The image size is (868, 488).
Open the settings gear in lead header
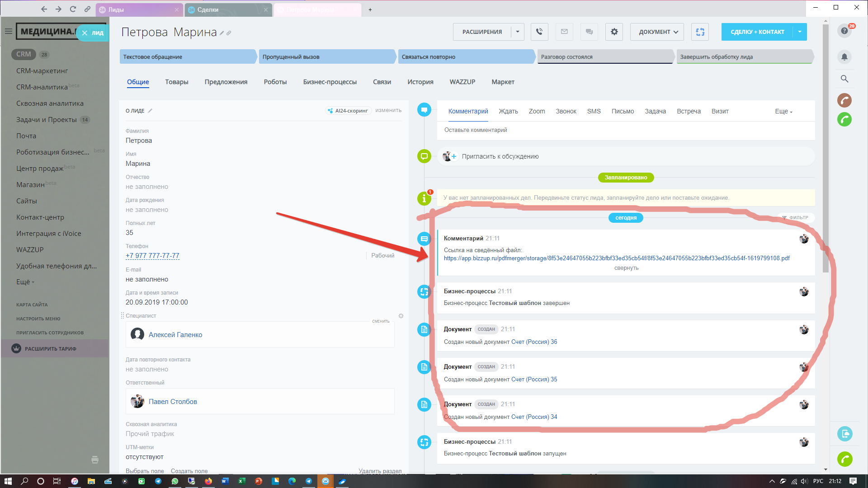614,32
